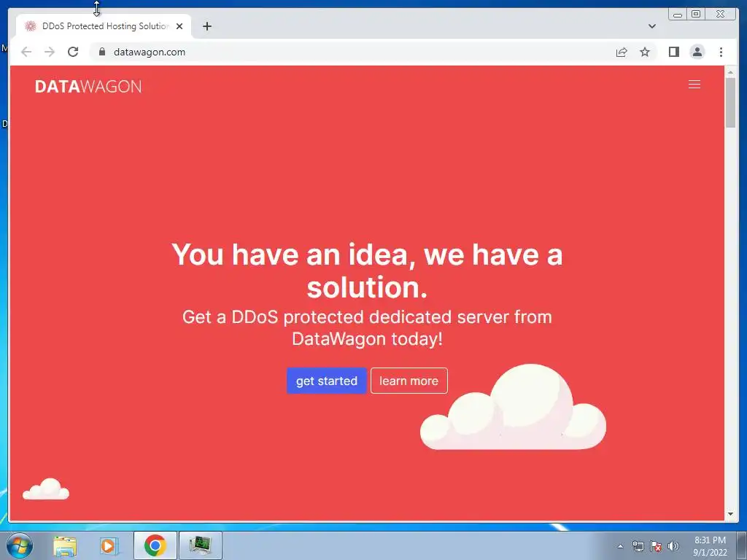
Task: Click the scrollbar down arrow
Action: 730,514
